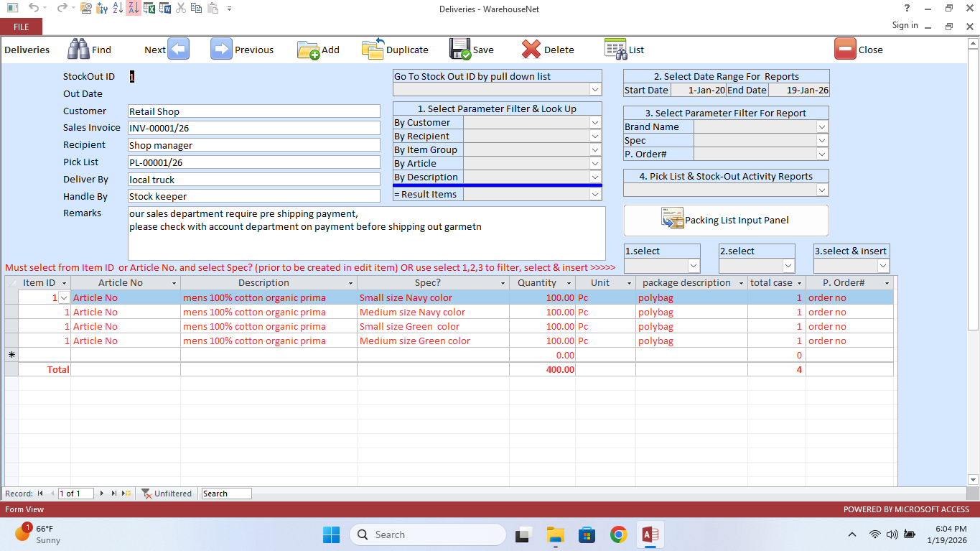
Task: Open the FILE menu tab
Action: pyautogui.click(x=22, y=27)
